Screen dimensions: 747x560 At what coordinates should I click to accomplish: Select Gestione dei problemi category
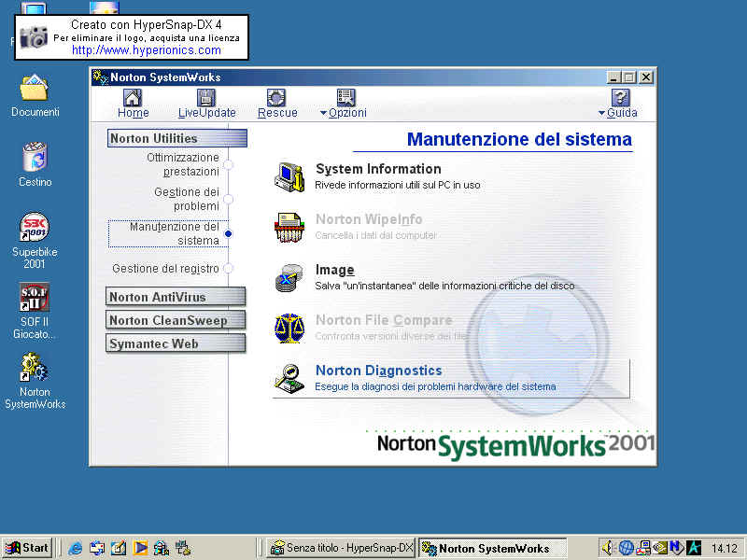point(187,199)
